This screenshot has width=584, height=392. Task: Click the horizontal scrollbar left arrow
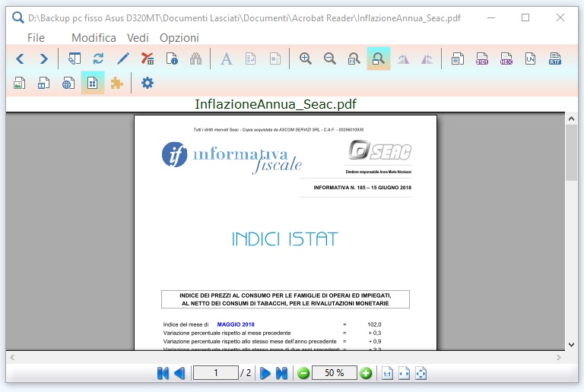click(12, 357)
